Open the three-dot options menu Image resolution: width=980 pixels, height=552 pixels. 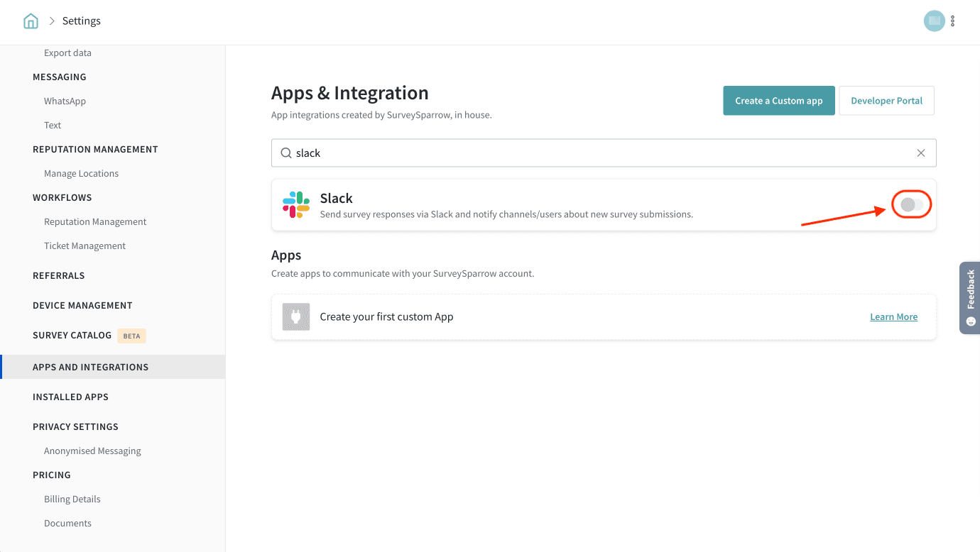tap(953, 21)
